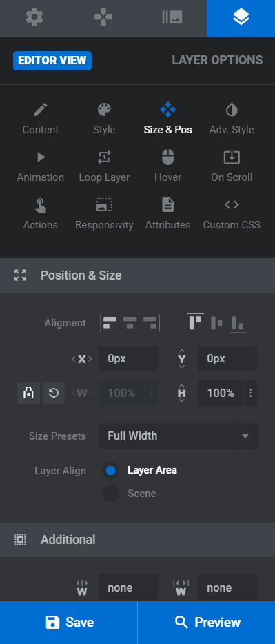Switch to the Responsivity tab
The height and width of the screenshot is (644, 275).
(104, 214)
